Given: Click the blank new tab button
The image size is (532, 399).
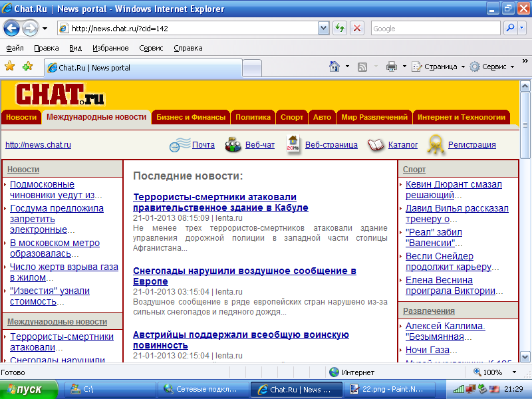Looking at the screenshot, I should tap(253, 68).
